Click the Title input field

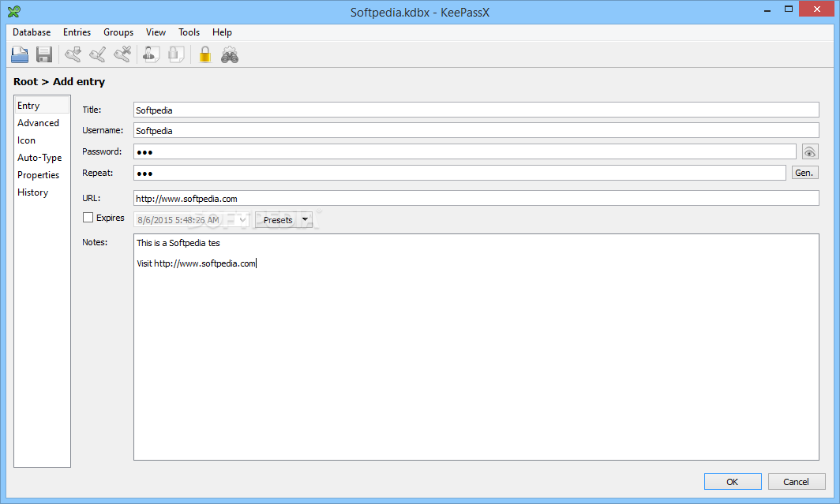click(x=476, y=110)
